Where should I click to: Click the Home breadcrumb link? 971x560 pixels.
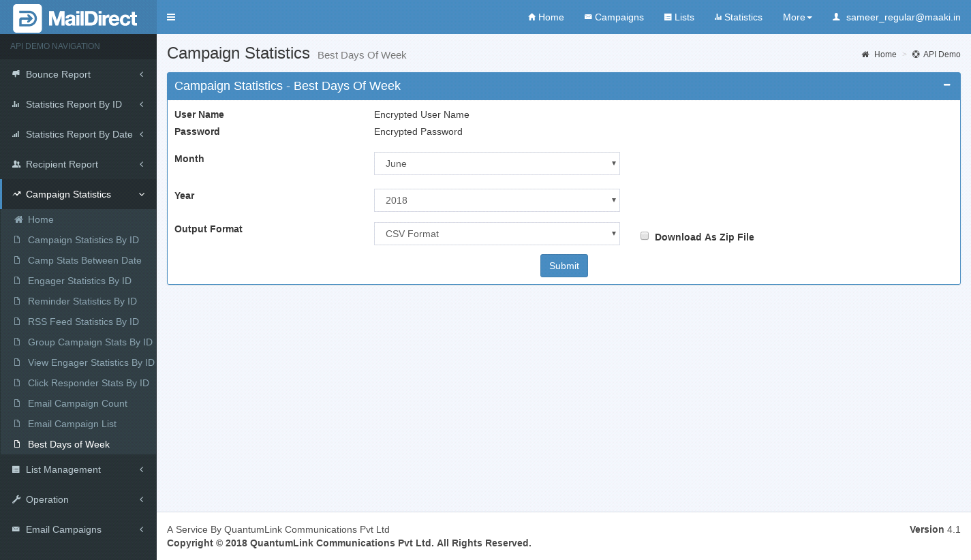point(884,55)
